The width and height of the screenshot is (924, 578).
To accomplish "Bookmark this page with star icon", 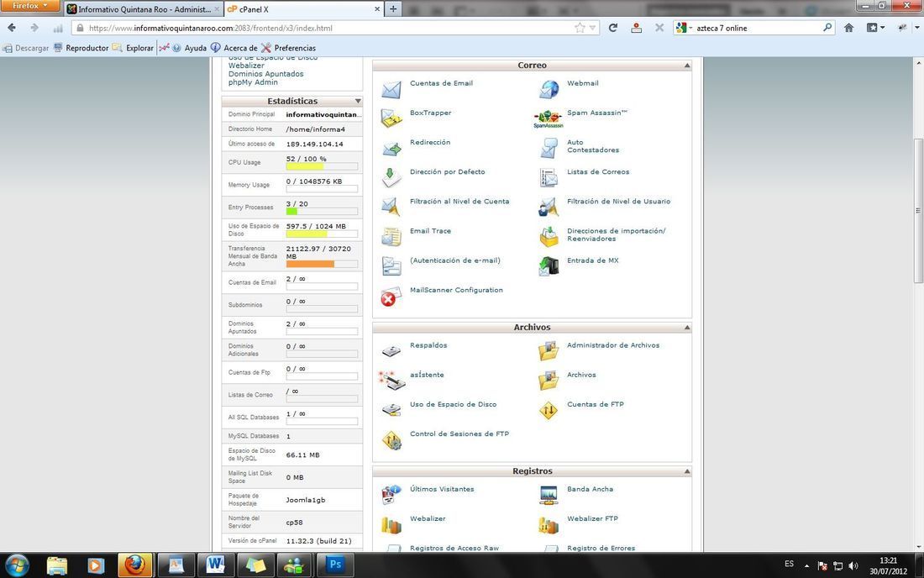I will 580,28.
